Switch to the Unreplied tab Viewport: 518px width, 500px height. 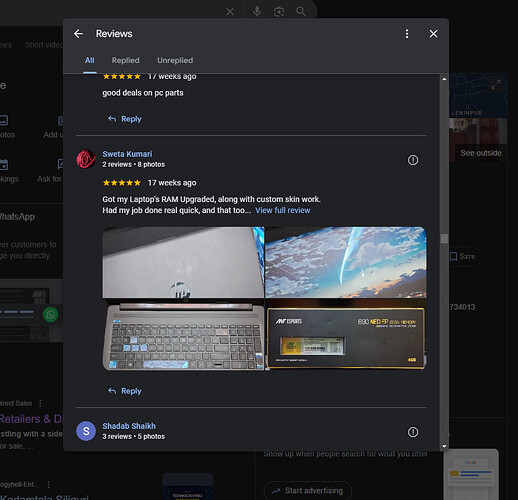coord(175,60)
